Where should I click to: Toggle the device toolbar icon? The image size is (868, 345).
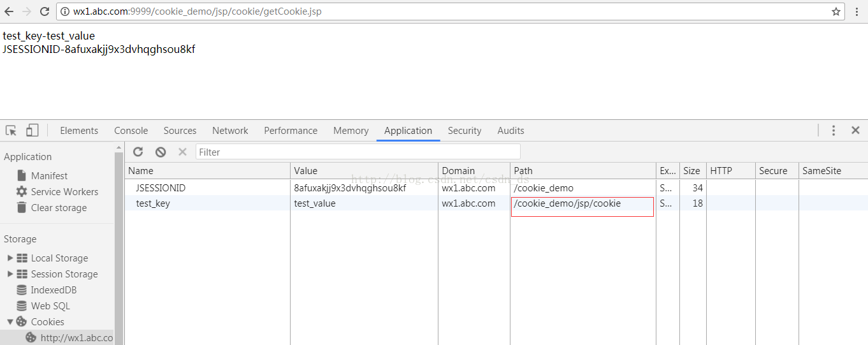click(32, 130)
